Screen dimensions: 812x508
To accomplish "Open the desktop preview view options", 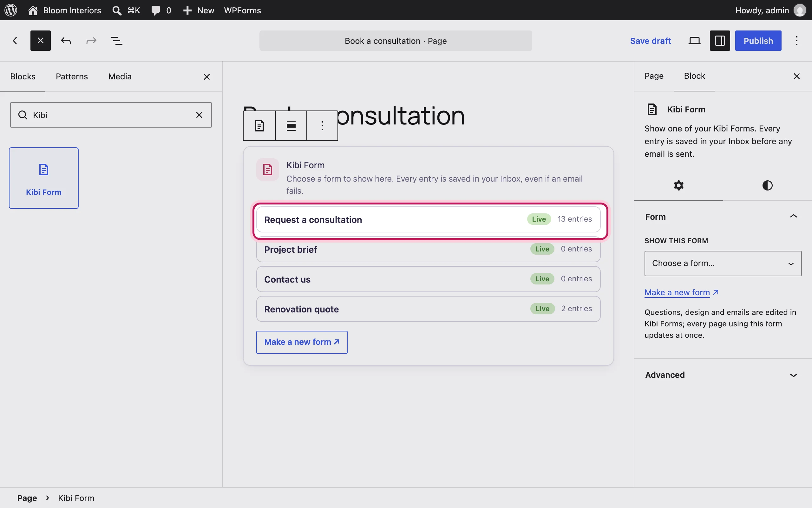I will [x=694, y=41].
